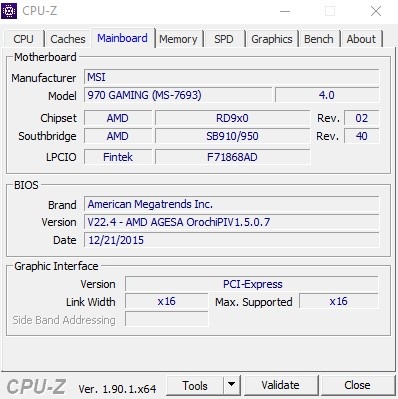The height and width of the screenshot is (399, 398).
Task: Open the Bench tab
Action: click(319, 39)
